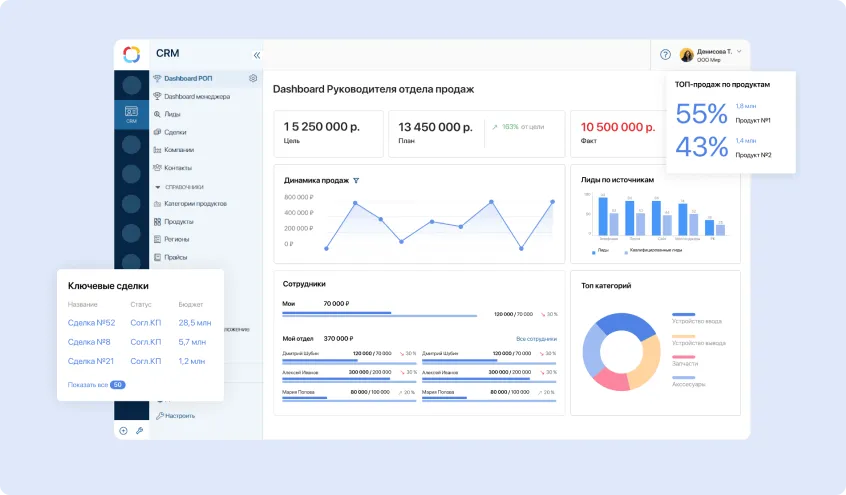Click the Цель 15 250 000 р. card

328,134
